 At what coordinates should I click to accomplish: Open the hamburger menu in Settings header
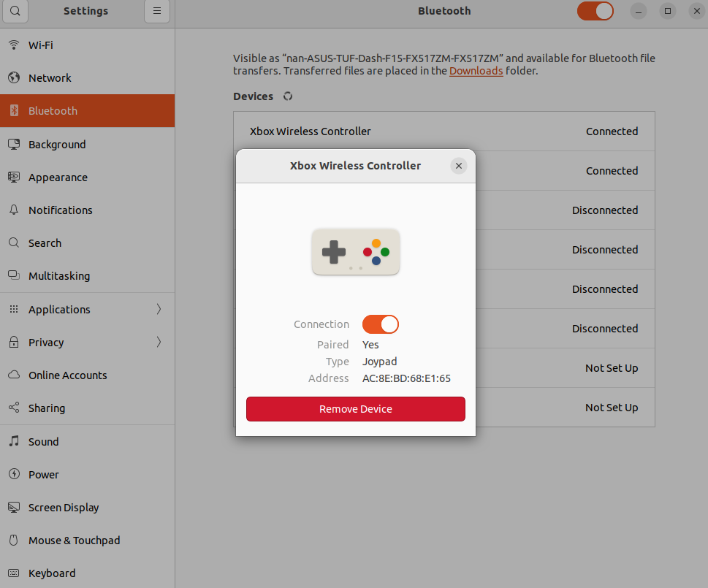pos(157,11)
